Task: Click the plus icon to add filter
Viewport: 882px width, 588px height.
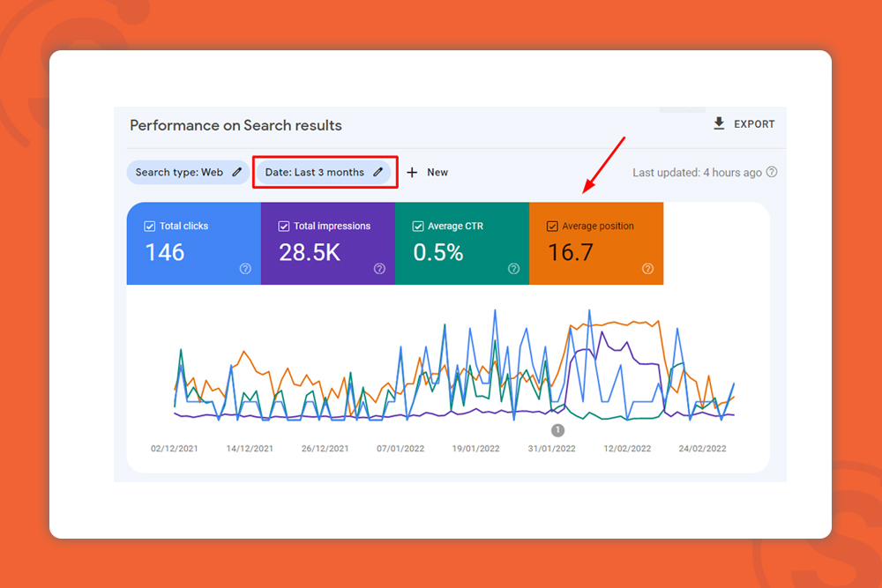Action: 412,173
